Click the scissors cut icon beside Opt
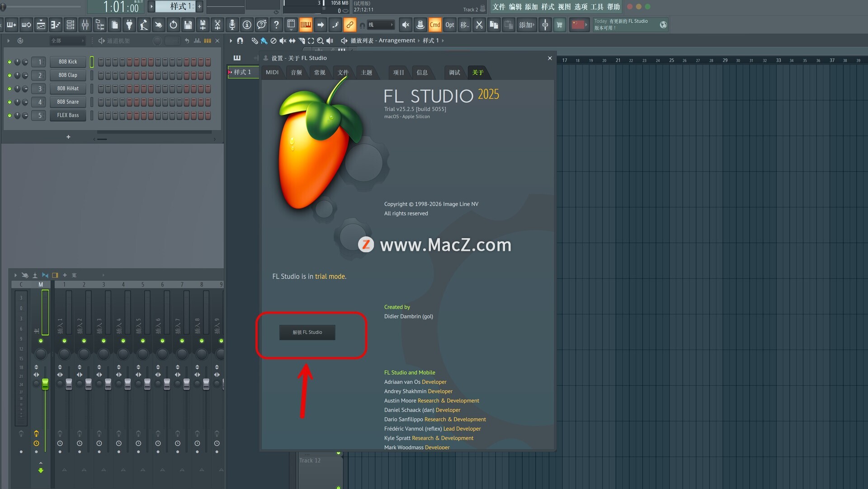The width and height of the screenshot is (868, 489). click(479, 25)
